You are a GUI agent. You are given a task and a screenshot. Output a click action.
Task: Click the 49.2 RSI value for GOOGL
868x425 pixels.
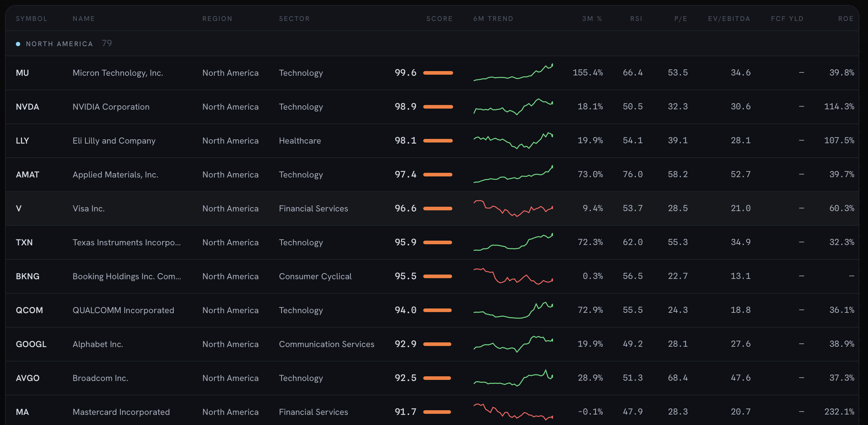tap(633, 344)
